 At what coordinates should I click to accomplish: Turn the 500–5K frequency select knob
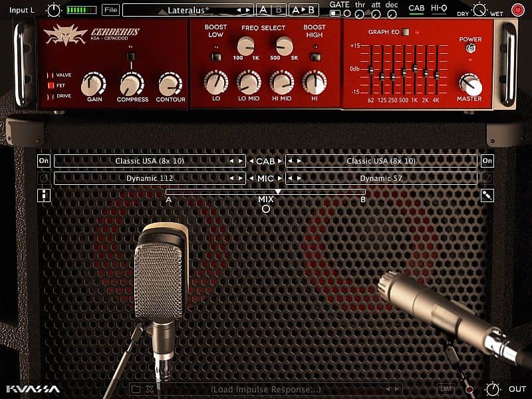click(x=285, y=46)
